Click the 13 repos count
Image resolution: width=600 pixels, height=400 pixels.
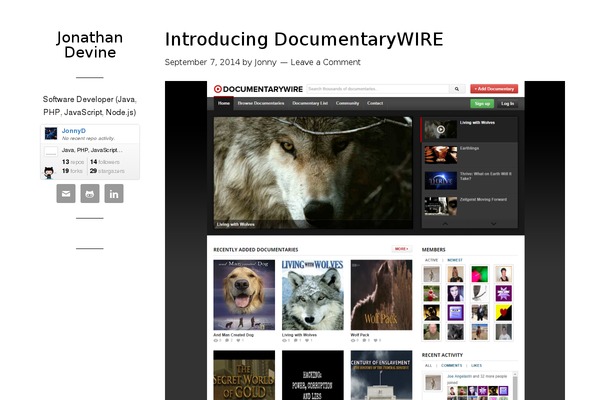(73, 162)
